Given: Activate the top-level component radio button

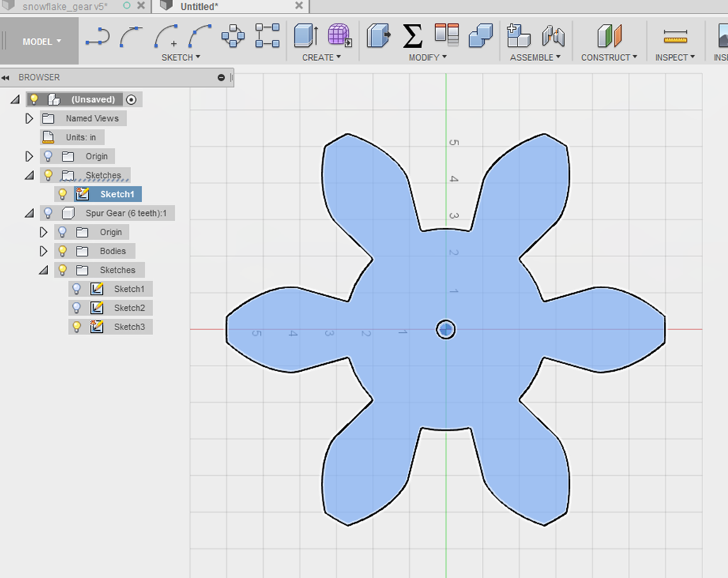Looking at the screenshot, I should point(131,99).
